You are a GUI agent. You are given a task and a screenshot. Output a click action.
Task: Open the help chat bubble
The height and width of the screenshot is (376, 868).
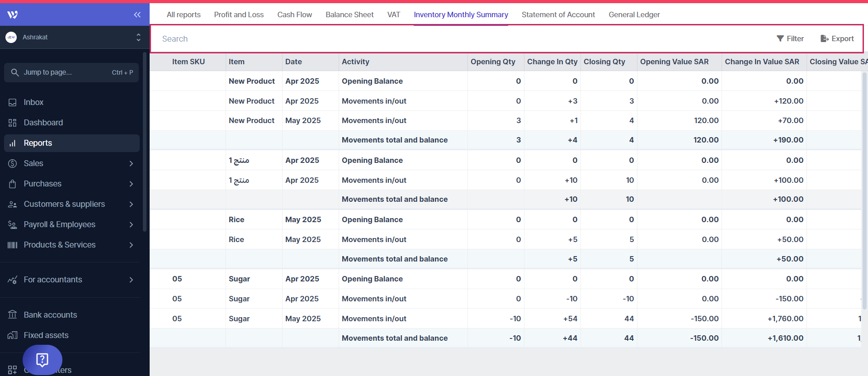tap(42, 360)
